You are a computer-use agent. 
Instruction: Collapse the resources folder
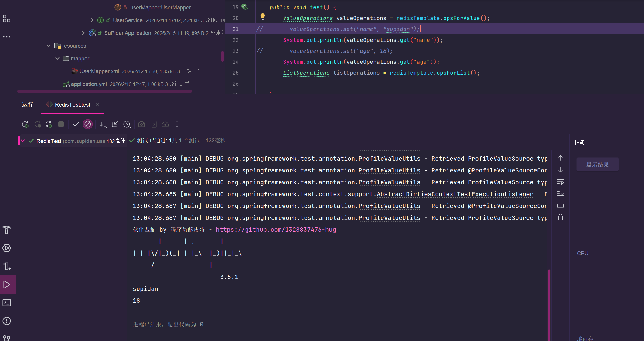pyautogui.click(x=49, y=46)
